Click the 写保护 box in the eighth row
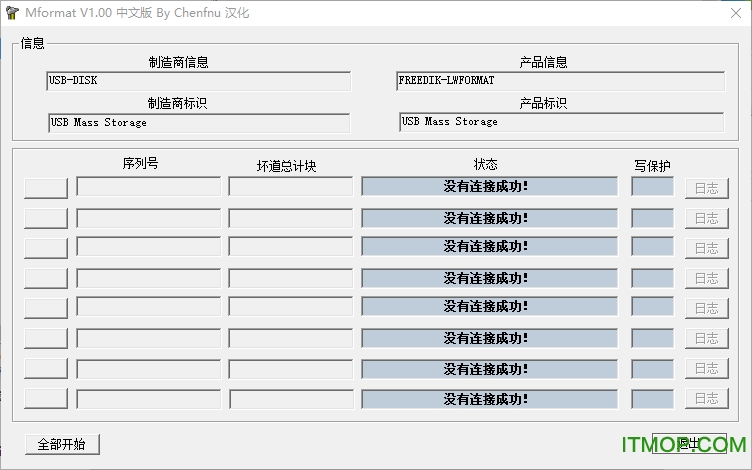 coord(653,400)
